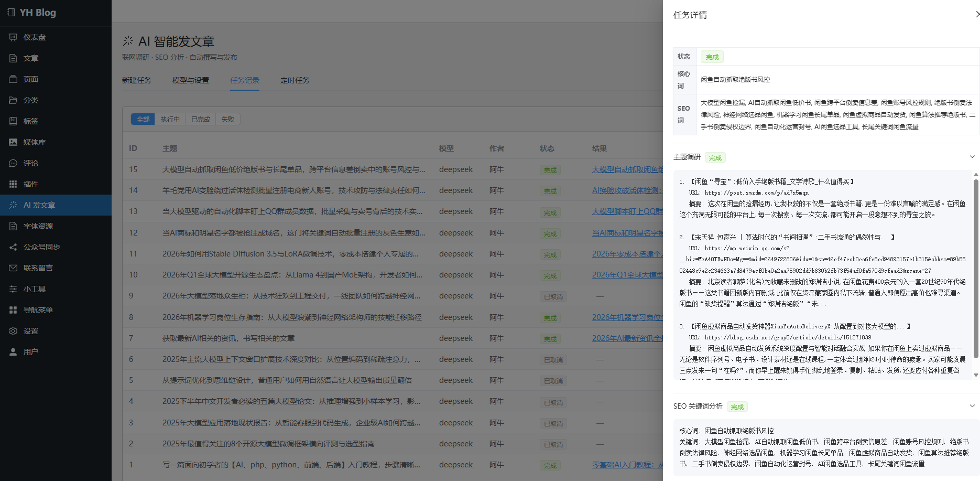
Task: Open the 用户 person icon in sidebar
Action: (13, 352)
